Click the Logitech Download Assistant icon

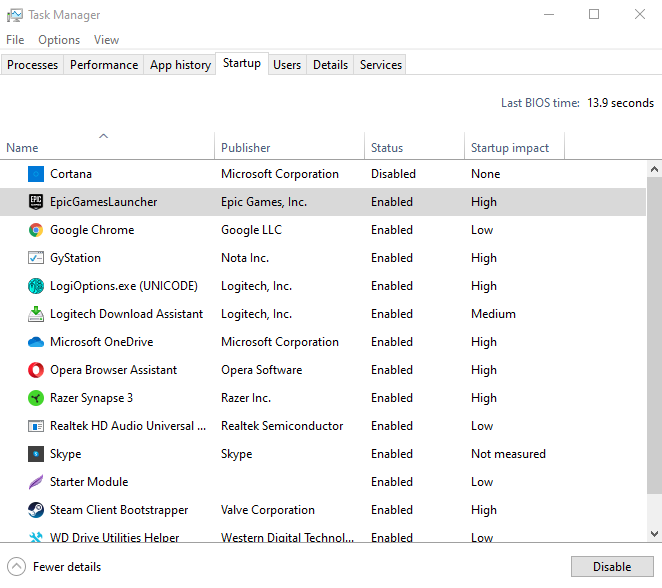(x=36, y=314)
